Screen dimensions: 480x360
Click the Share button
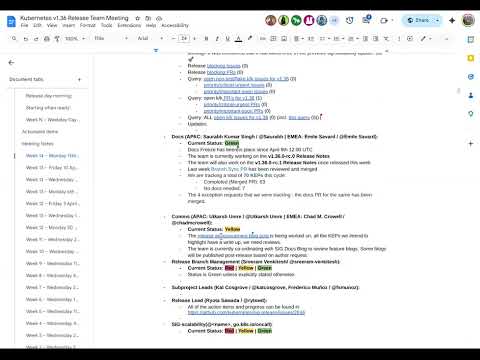pyautogui.click(x=418, y=21)
